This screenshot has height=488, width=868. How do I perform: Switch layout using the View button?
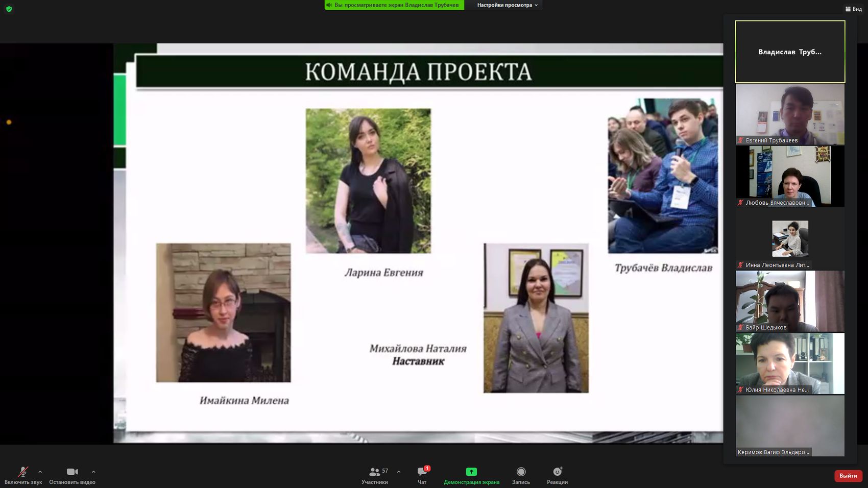pyautogui.click(x=853, y=9)
